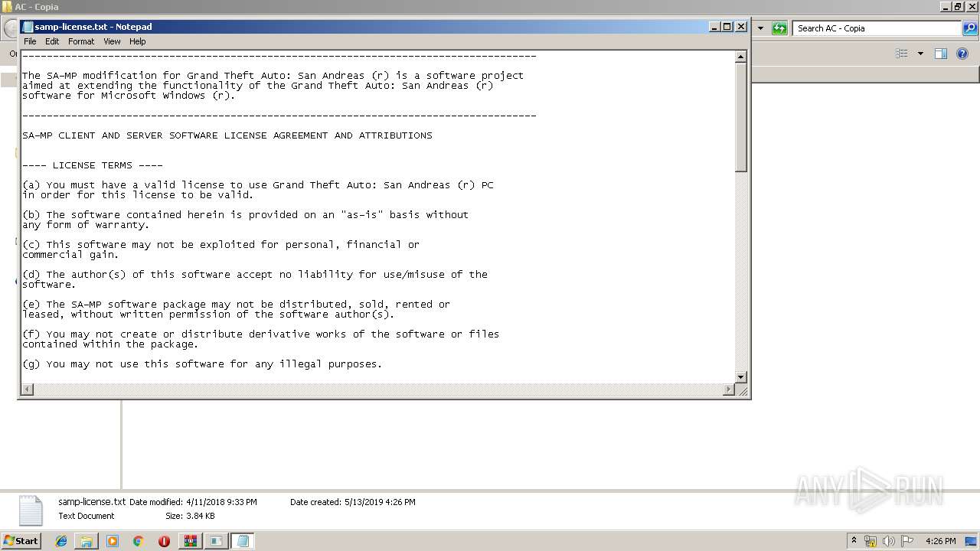Open the view options dropdown arrow

point(920,54)
